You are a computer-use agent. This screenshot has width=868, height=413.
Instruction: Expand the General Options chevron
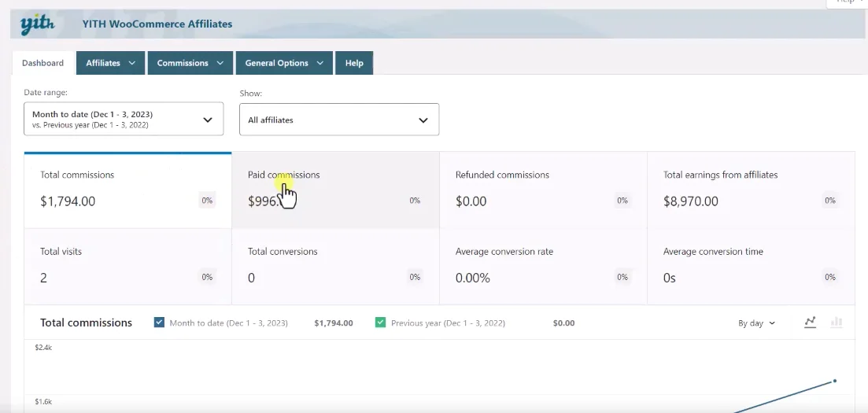[x=320, y=63]
